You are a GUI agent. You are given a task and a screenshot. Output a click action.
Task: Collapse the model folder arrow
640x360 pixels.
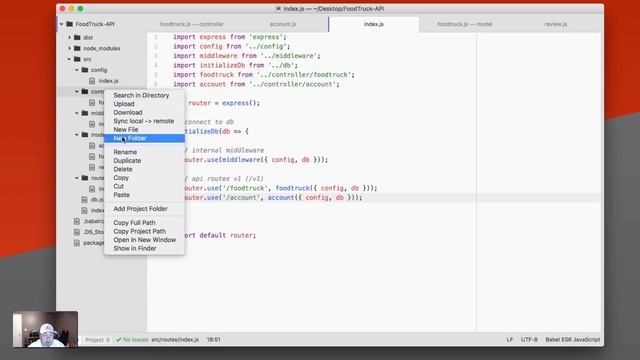click(x=77, y=135)
